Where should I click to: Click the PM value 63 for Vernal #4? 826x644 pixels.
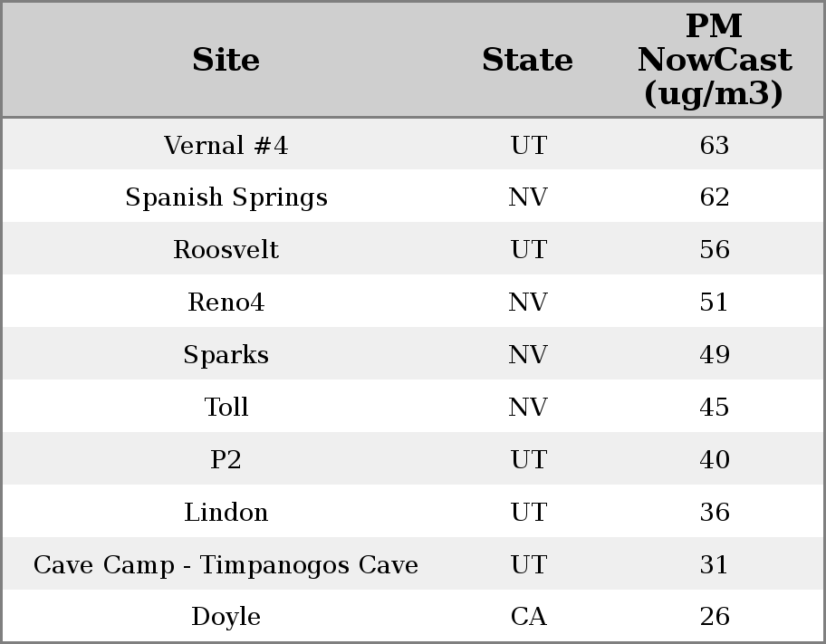(714, 146)
